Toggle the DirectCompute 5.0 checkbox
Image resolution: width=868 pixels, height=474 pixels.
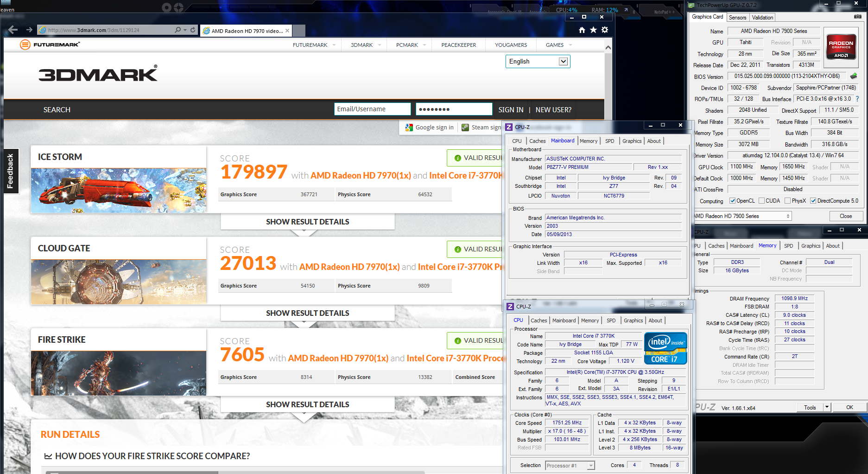(813, 201)
